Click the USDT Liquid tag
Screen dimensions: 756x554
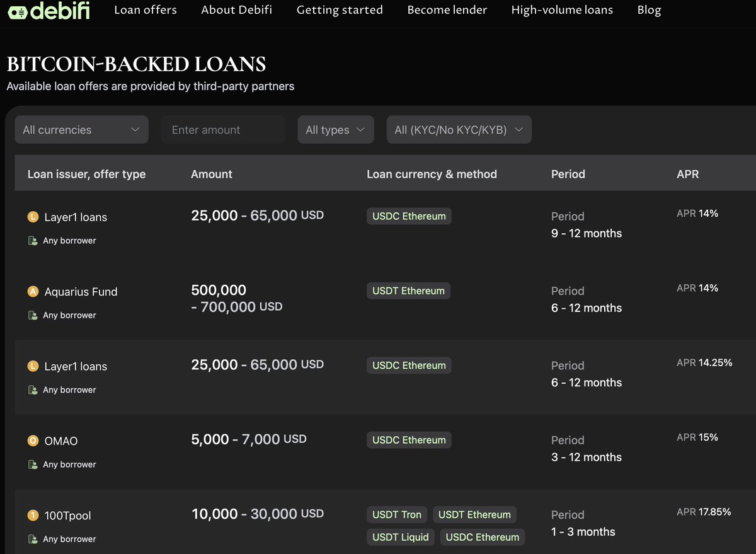pos(400,538)
